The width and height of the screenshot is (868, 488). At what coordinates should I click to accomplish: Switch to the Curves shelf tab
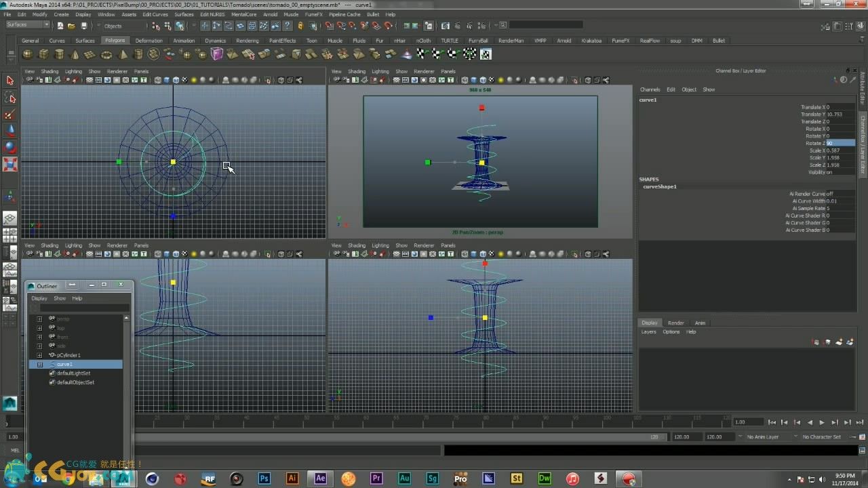[x=57, y=41]
